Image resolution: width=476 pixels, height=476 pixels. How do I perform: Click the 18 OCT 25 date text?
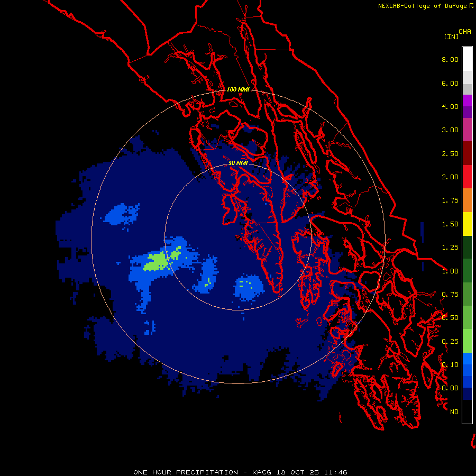(299, 472)
